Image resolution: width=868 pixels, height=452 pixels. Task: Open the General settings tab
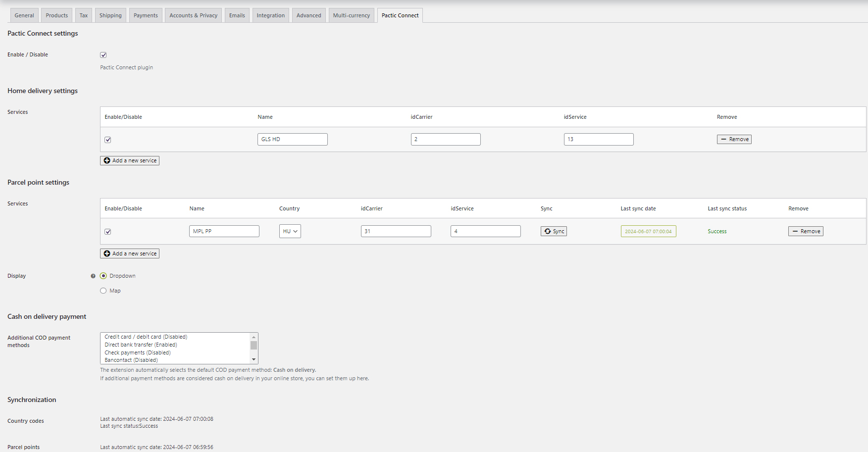click(24, 15)
